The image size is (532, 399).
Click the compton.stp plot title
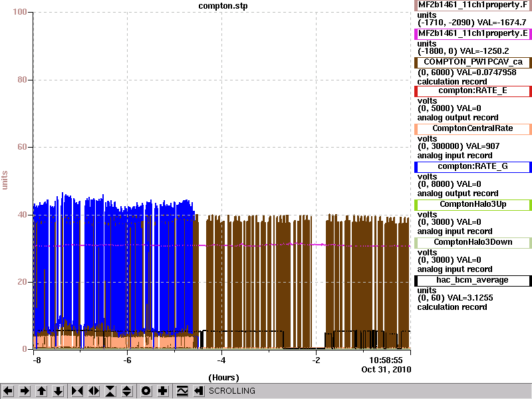tap(223, 6)
